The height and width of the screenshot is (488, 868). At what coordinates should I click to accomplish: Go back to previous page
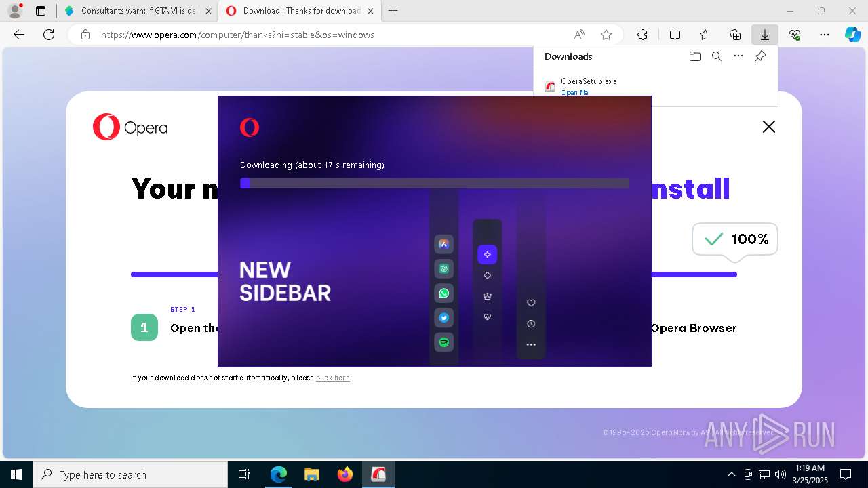(x=19, y=35)
